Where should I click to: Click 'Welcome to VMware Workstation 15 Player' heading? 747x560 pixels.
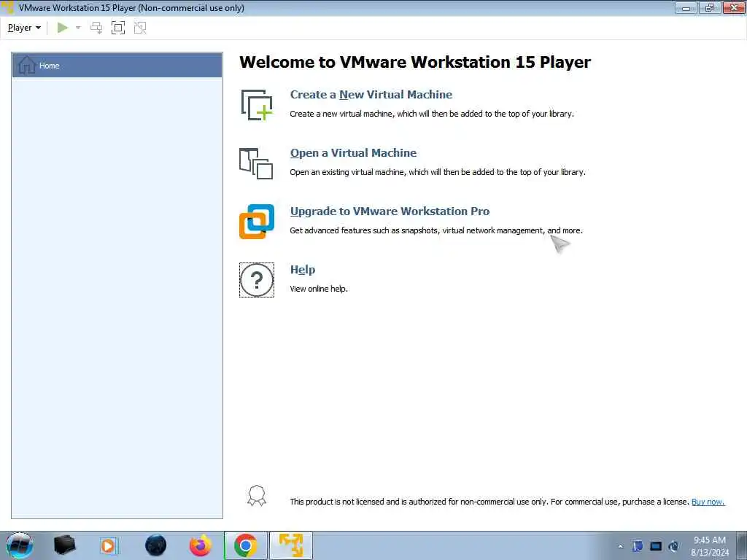click(415, 62)
